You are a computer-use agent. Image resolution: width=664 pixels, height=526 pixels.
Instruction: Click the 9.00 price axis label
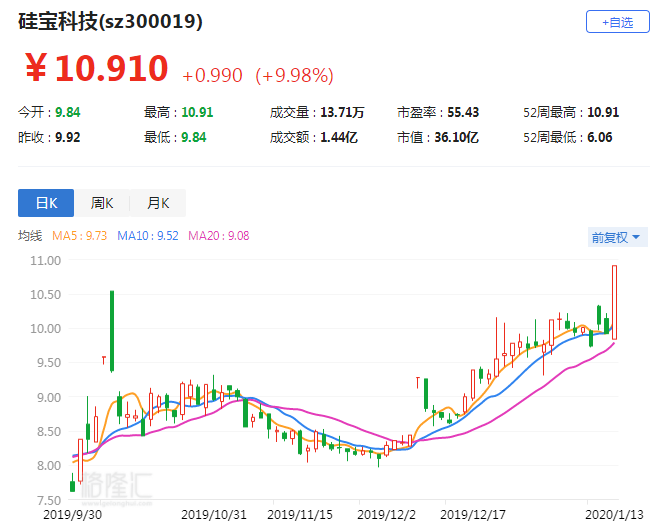click(x=49, y=398)
